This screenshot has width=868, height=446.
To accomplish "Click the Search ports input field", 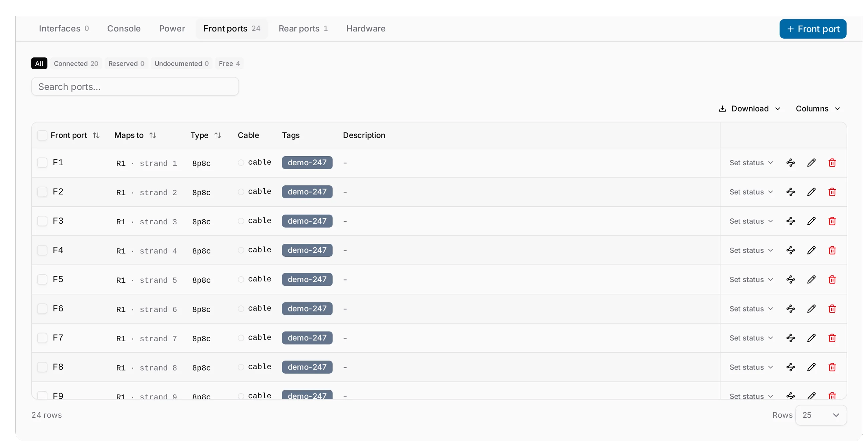I will click(135, 86).
